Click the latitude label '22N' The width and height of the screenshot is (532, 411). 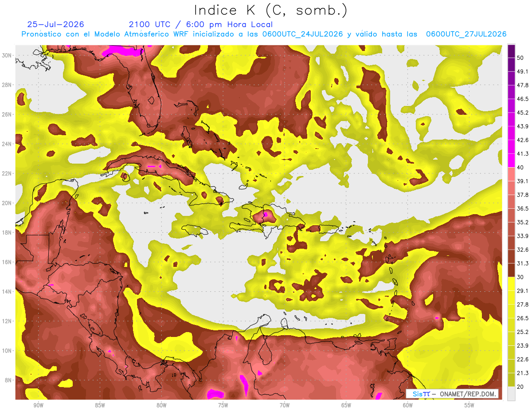pyautogui.click(x=7, y=173)
